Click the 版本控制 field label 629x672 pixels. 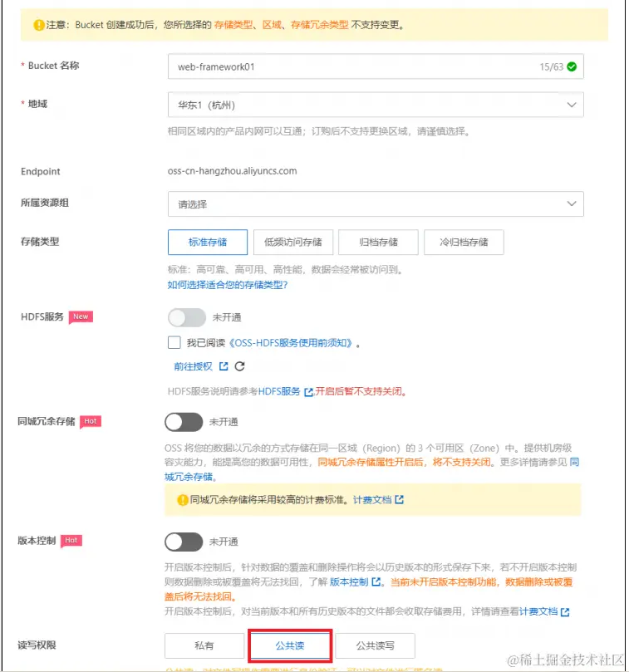37,541
